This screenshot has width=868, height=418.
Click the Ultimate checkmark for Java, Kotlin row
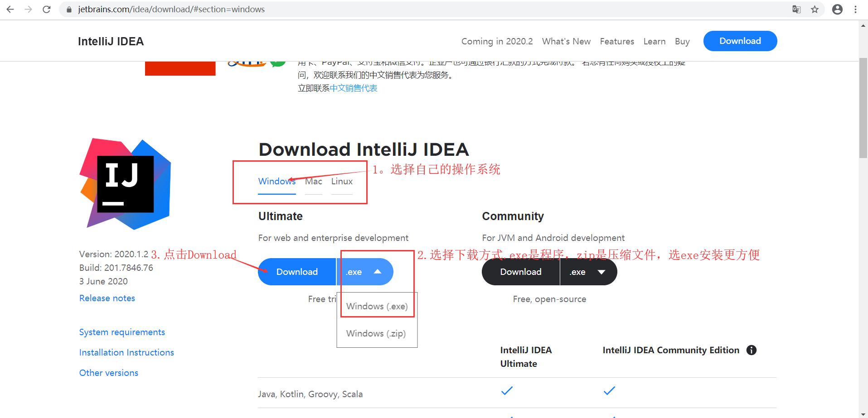point(507,390)
